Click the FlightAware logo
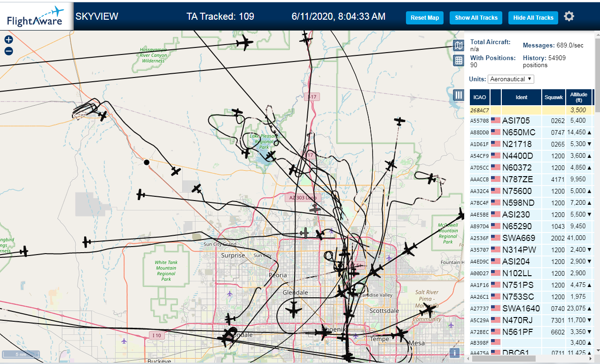 36,17
